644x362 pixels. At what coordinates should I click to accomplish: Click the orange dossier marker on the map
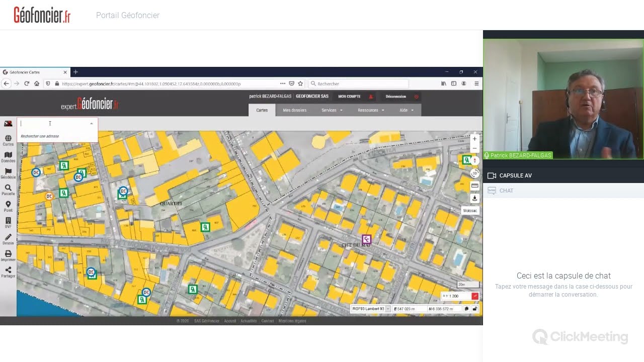tap(49, 196)
